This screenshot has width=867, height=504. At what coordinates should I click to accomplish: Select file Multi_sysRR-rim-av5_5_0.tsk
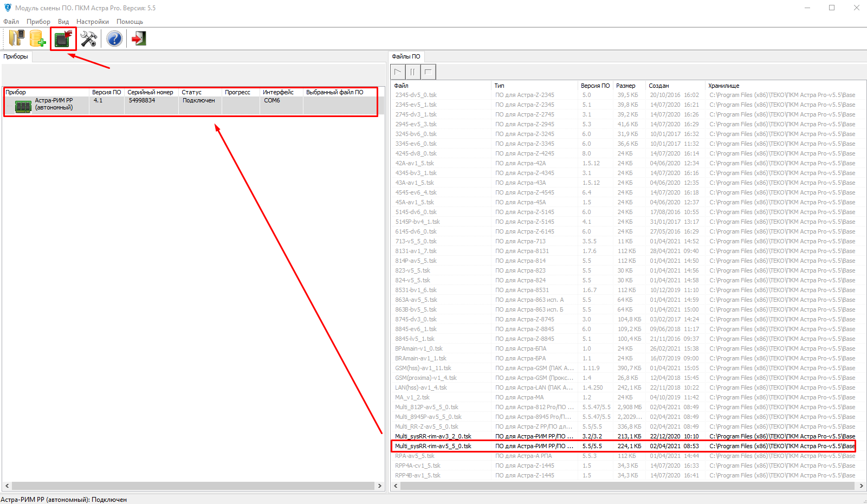point(433,446)
